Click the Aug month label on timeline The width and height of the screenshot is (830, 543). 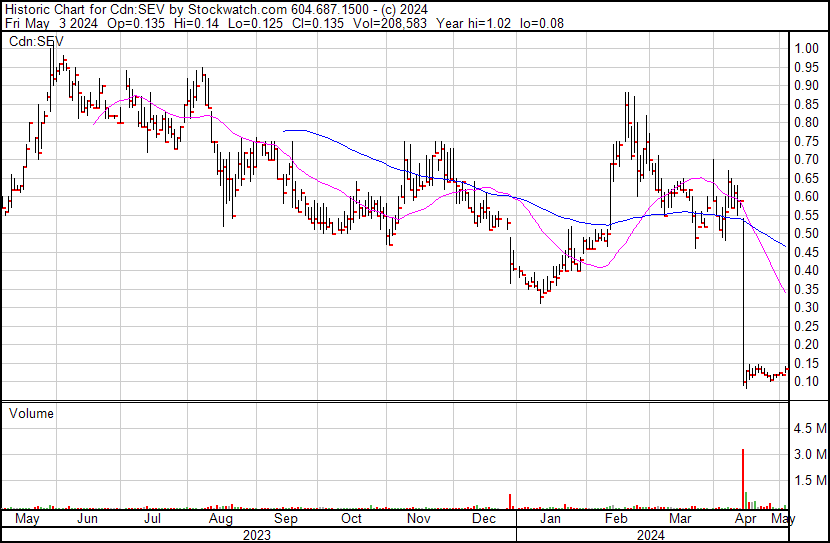click(220, 519)
